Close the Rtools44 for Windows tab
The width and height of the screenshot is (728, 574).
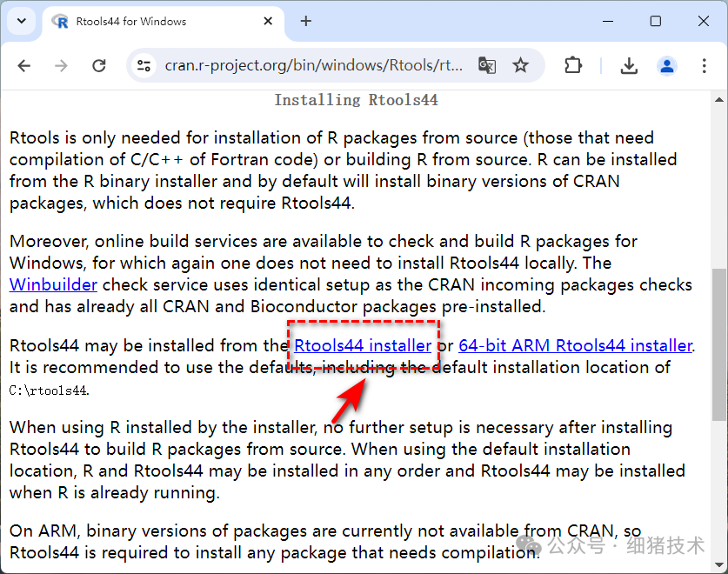point(268,22)
